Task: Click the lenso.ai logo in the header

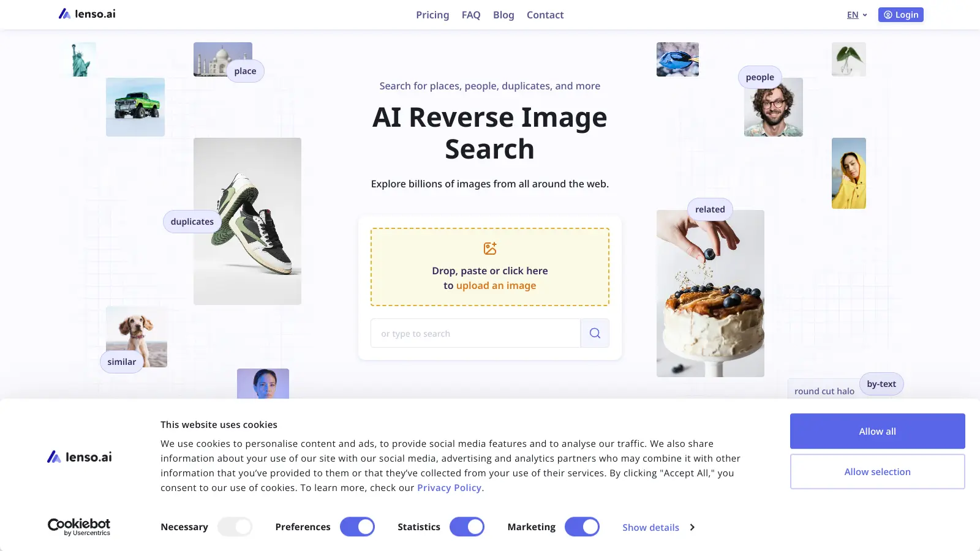Action: (x=86, y=13)
